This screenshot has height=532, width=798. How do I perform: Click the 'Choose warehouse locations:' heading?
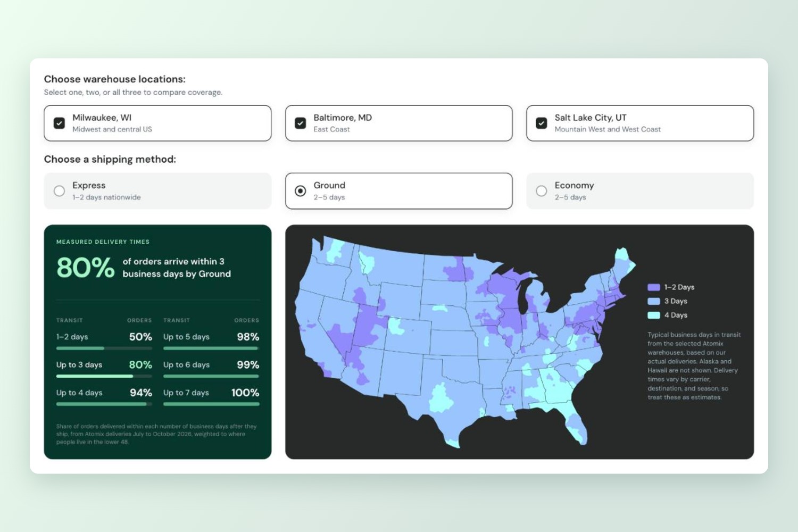pyautogui.click(x=115, y=79)
